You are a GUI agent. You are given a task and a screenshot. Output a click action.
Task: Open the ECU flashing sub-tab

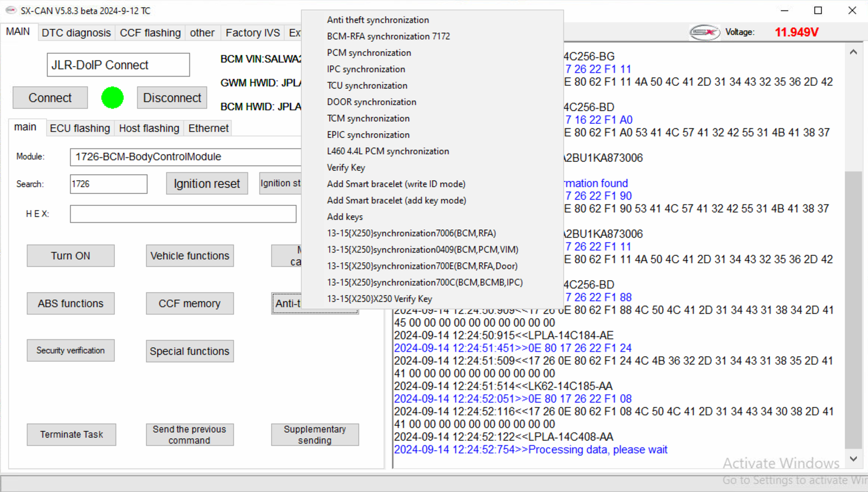(80, 128)
